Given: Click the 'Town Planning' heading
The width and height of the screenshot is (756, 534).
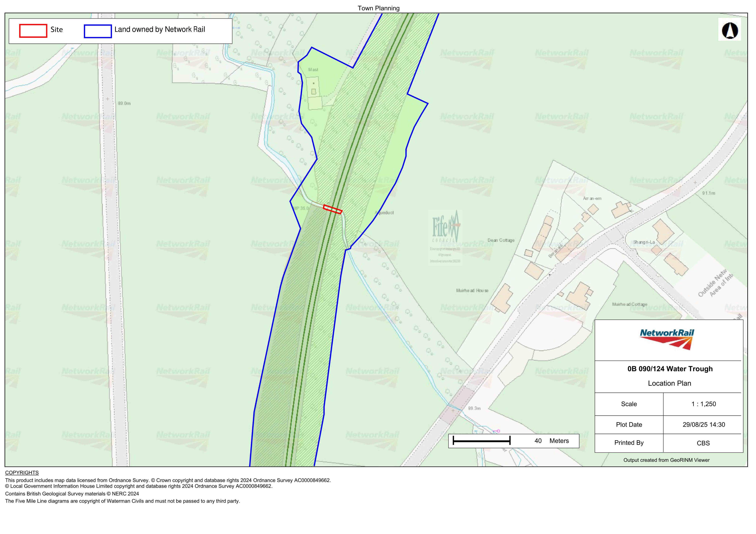Looking at the screenshot, I should coord(378,8).
